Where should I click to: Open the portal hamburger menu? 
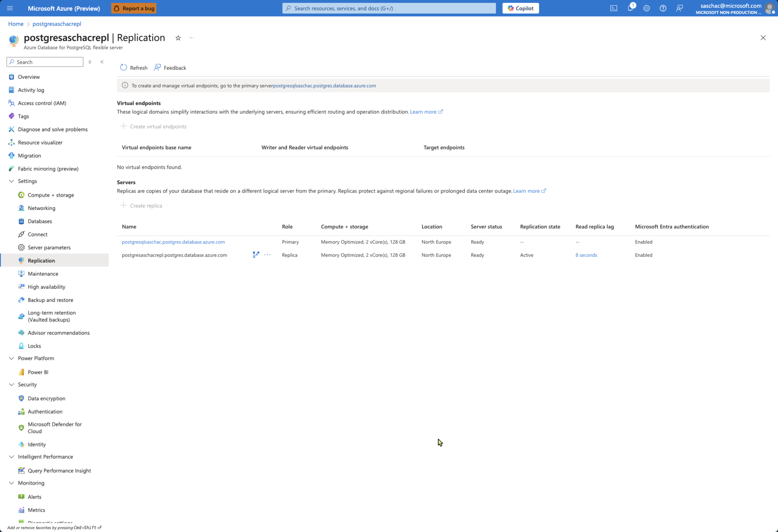(x=10, y=8)
